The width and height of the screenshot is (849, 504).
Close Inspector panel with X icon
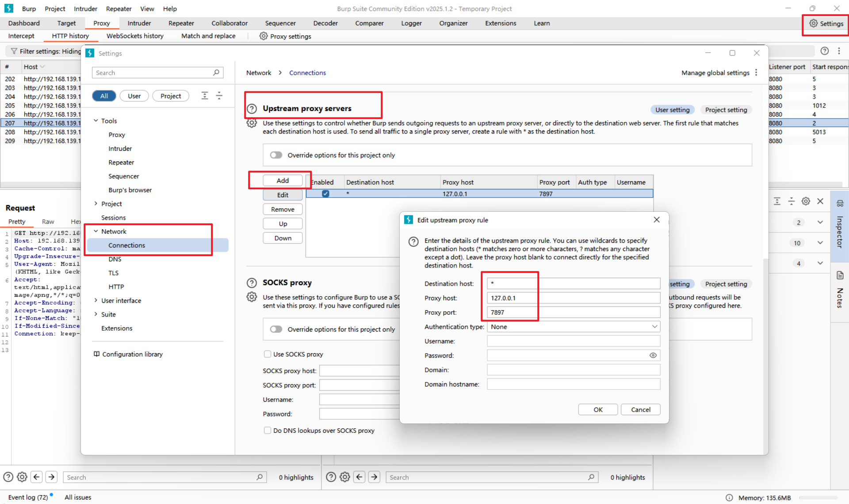(820, 201)
